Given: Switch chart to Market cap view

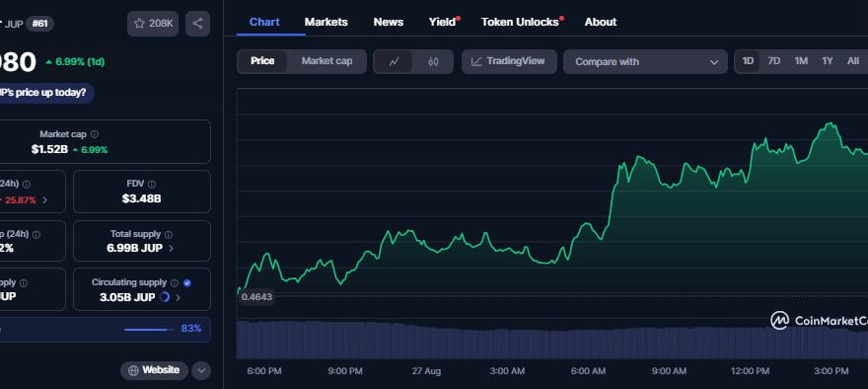Looking at the screenshot, I should click(326, 61).
